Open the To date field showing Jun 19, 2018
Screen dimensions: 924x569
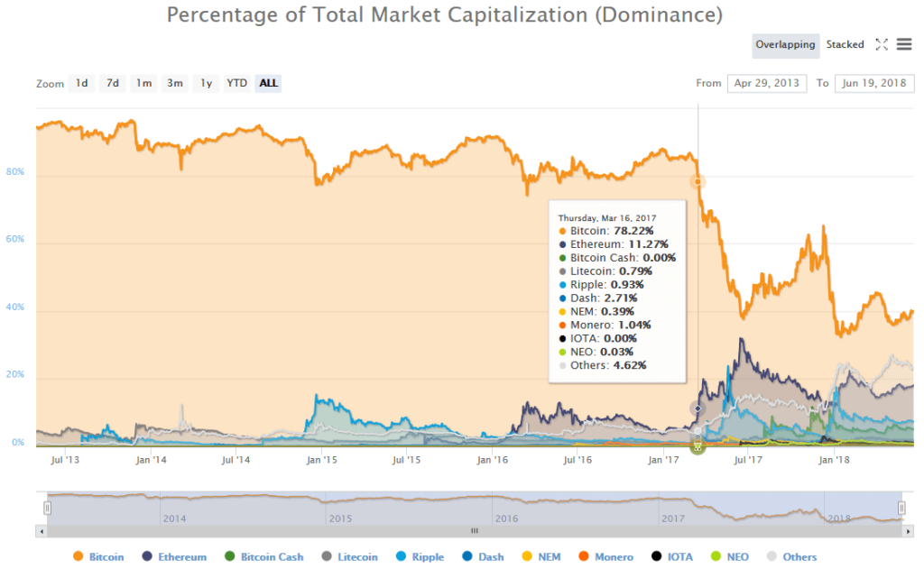coord(873,83)
